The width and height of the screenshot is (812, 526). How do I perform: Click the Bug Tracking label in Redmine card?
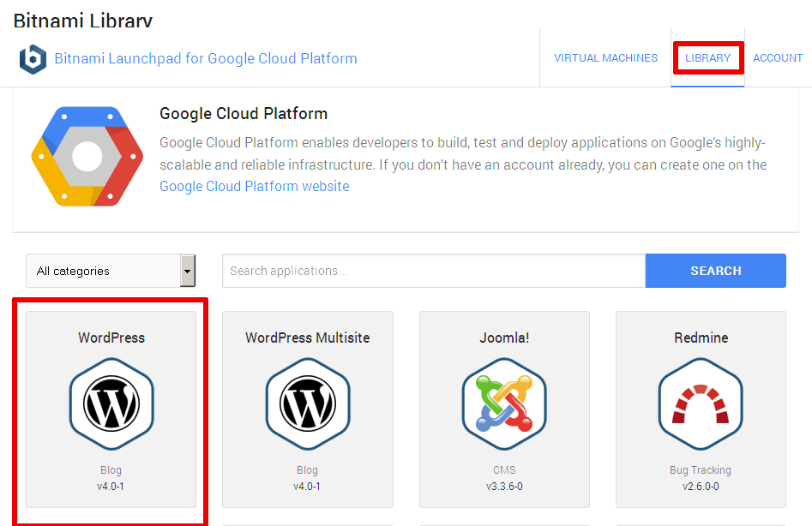701,470
